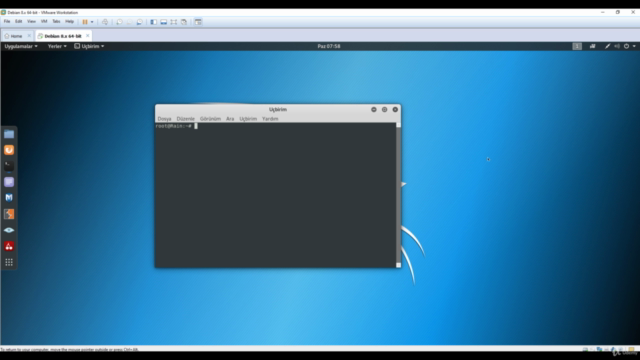Open the terminal Ara menu
The image size is (640, 360).
(230, 119)
